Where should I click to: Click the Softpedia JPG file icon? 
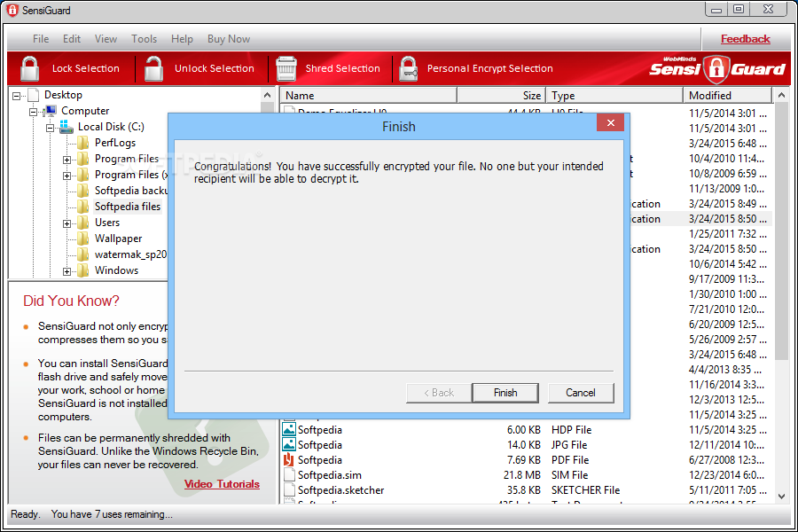click(288, 444)
